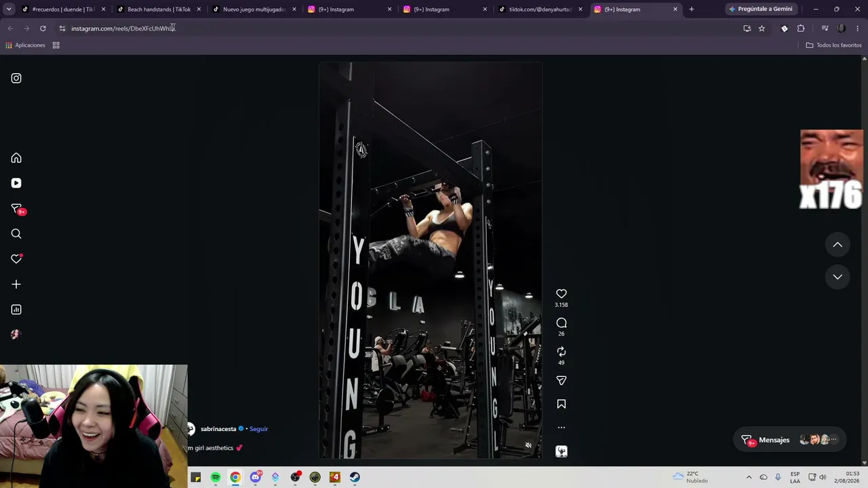Screen dimensions: 868x488
Task: Open the sabrinacesta profile link
Action: (218, 429)
